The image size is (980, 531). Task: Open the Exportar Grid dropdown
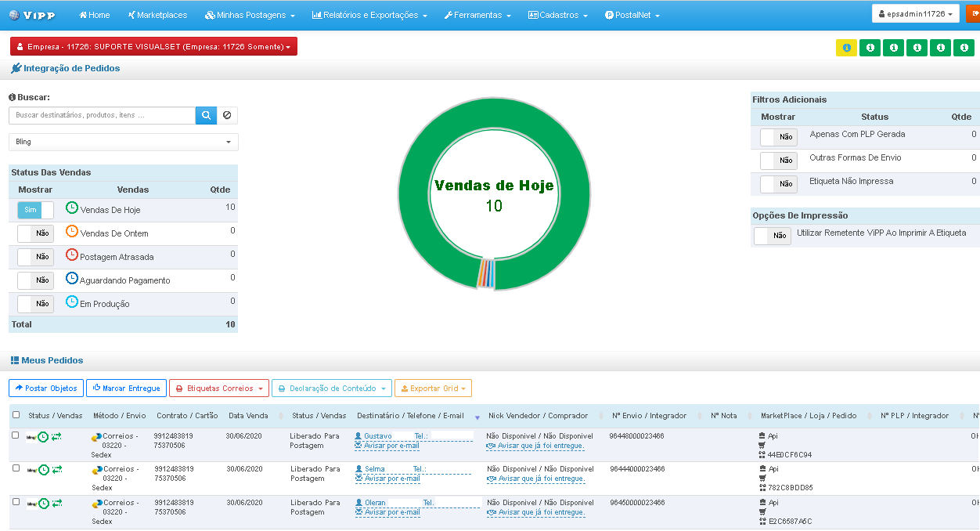pos(433,388)
